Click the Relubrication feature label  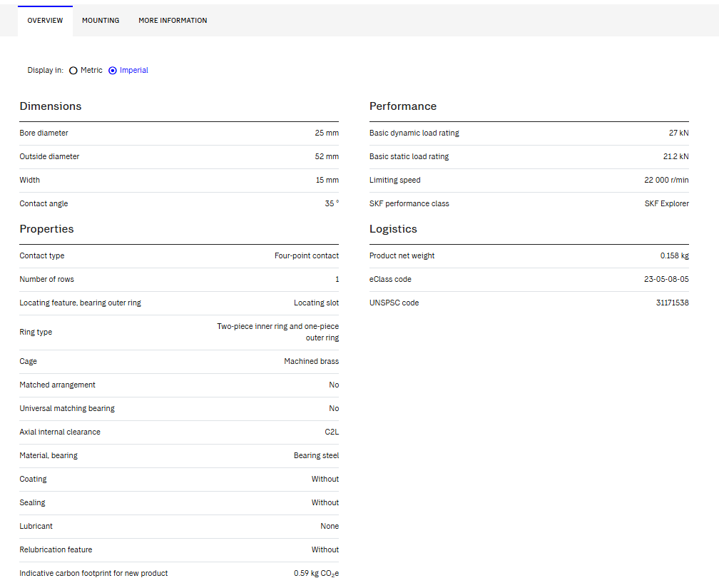click(56, 550)
